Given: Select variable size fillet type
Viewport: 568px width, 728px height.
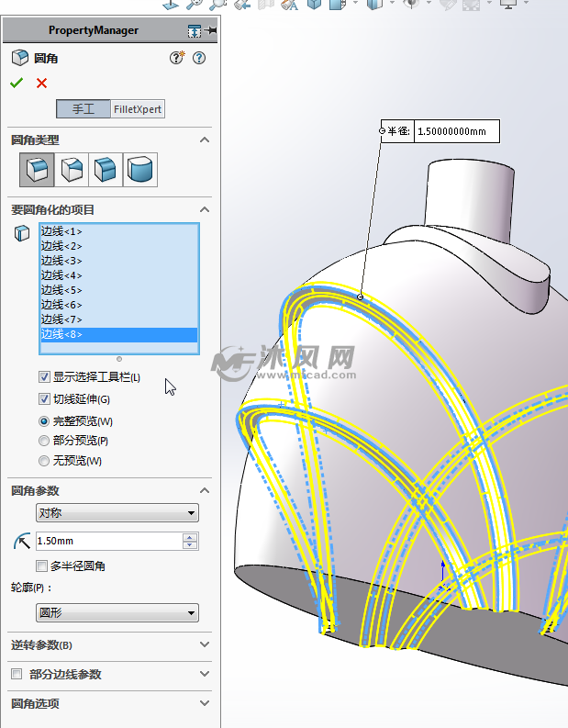Looking at the screenshot, I should coord(72,170).
